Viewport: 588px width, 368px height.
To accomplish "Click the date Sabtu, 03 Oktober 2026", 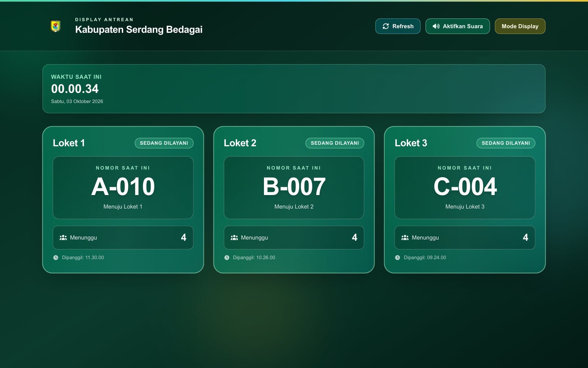I will pyautogui.click(x=77, y=102).
